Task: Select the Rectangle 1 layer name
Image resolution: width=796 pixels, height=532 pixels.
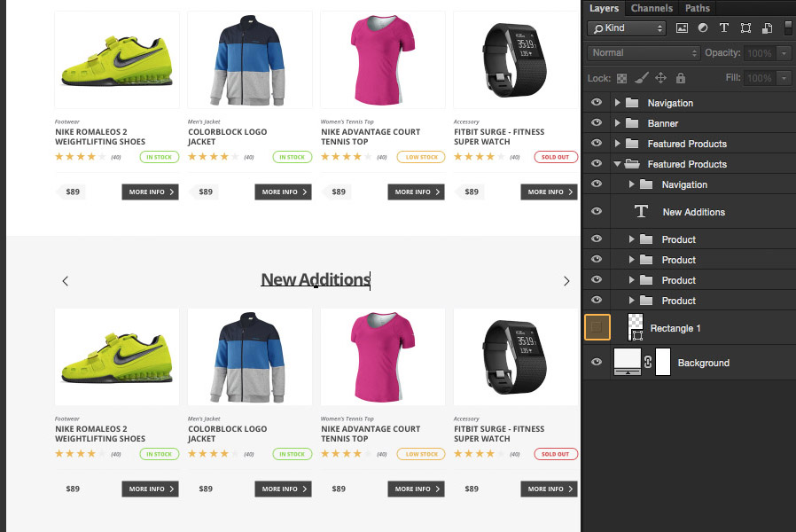Action: (675, 328)
